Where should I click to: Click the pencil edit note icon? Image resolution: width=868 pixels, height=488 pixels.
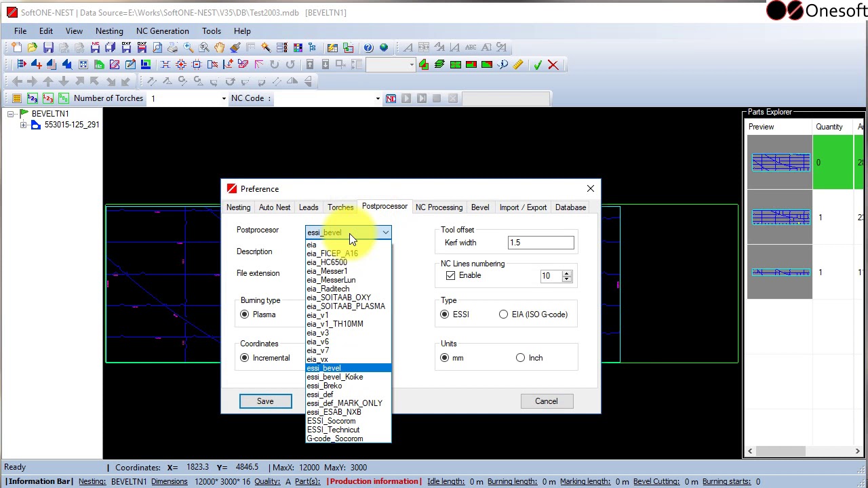click(130, 65)
